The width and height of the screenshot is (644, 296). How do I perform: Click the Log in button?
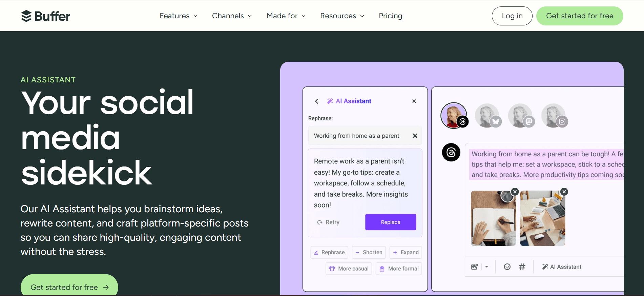click(512, 16)
